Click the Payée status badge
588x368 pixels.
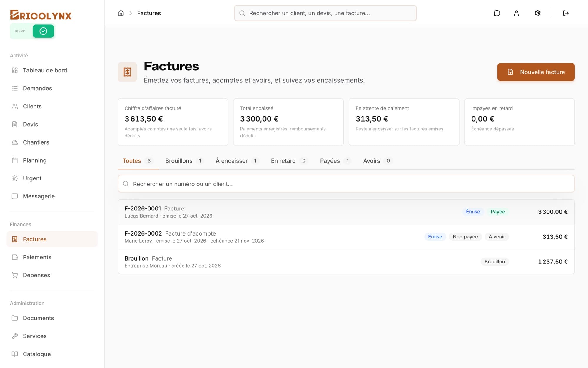pos(497,212)
